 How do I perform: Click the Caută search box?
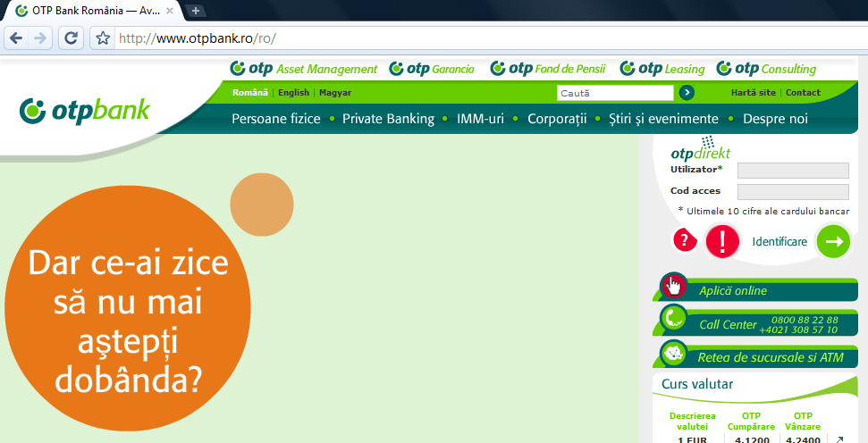point(614,93)
